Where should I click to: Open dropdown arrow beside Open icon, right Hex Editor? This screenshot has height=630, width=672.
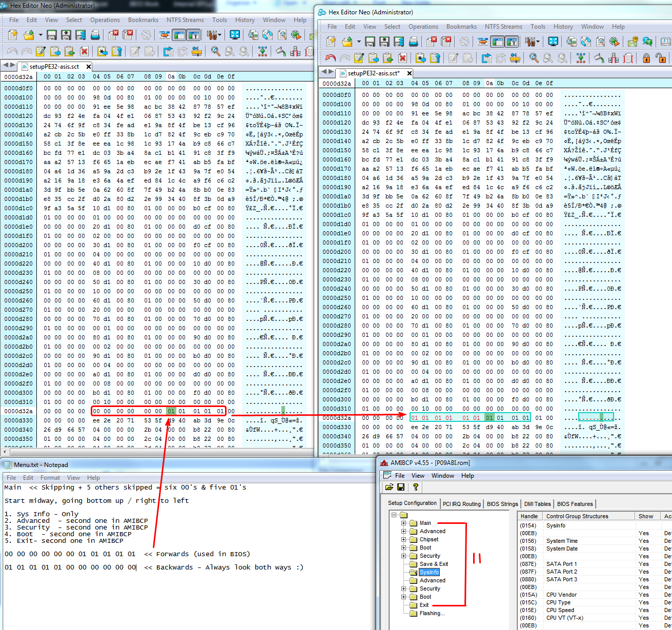pyautogui.click(x=359, y=42)
